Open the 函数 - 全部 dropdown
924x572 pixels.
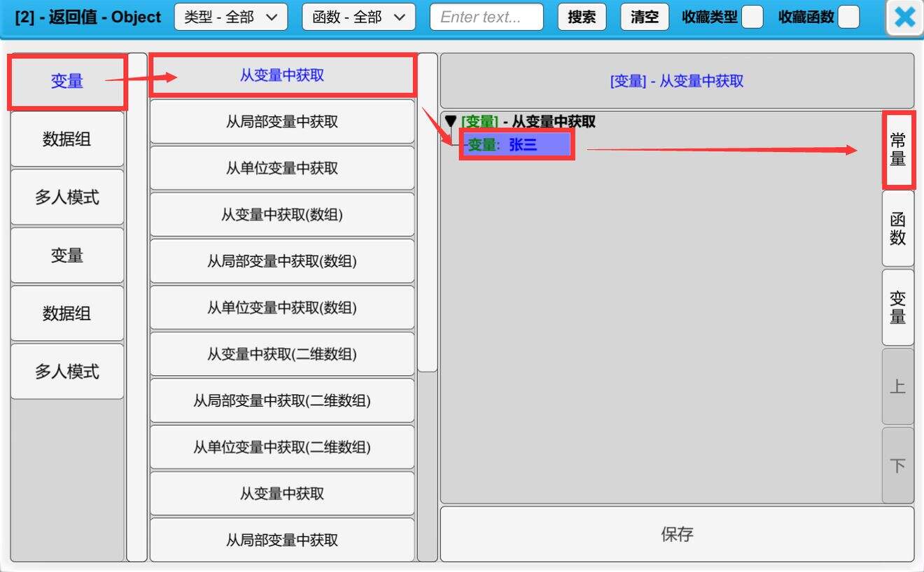click(x=358, y=17)
